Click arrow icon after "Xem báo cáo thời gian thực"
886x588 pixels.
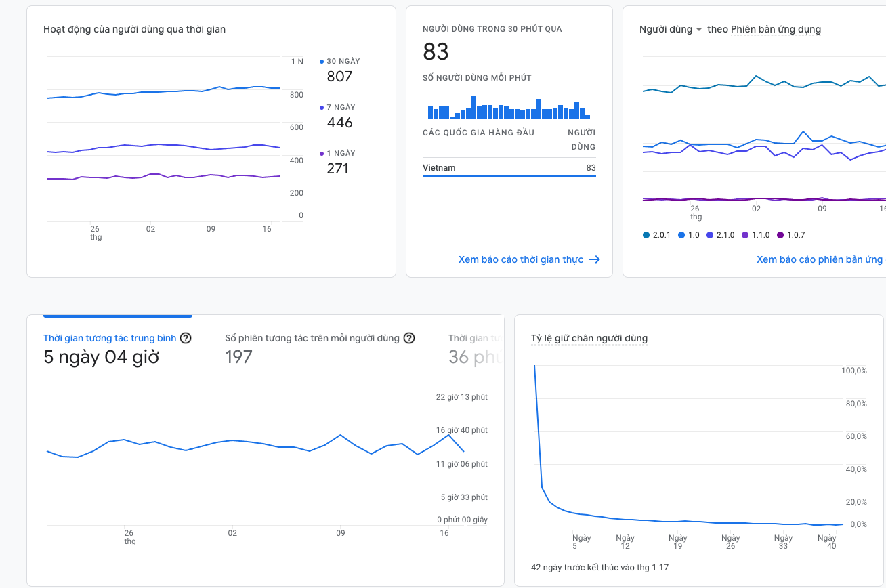[x=595, y=259]
